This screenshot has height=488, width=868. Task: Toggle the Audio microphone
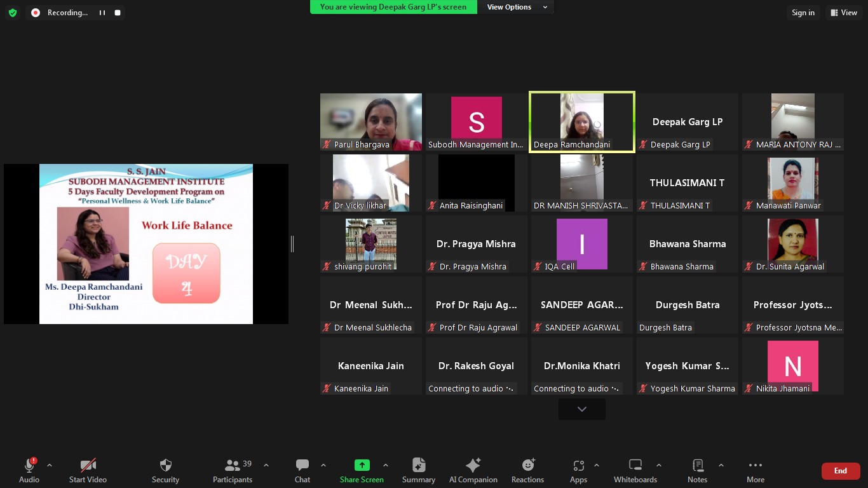click(29, 470)
